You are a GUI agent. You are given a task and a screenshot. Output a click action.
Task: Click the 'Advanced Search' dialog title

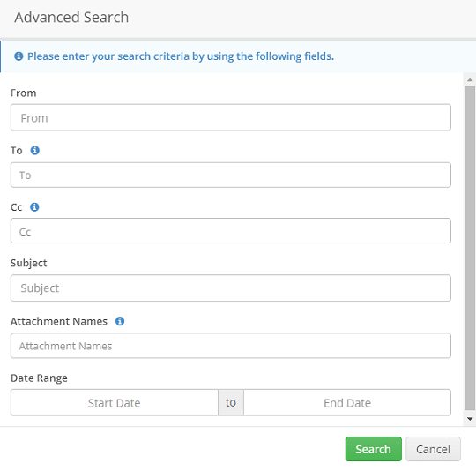(71, 18)
